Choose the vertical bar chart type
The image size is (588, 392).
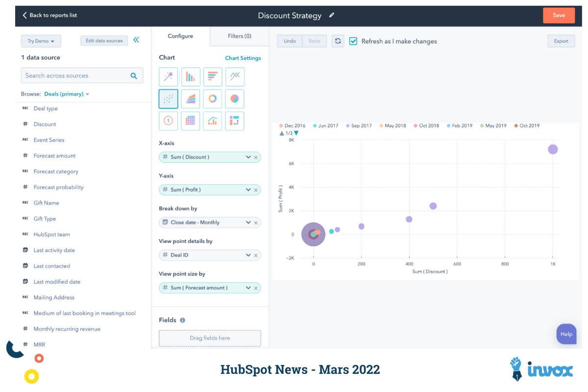point(191,77)
